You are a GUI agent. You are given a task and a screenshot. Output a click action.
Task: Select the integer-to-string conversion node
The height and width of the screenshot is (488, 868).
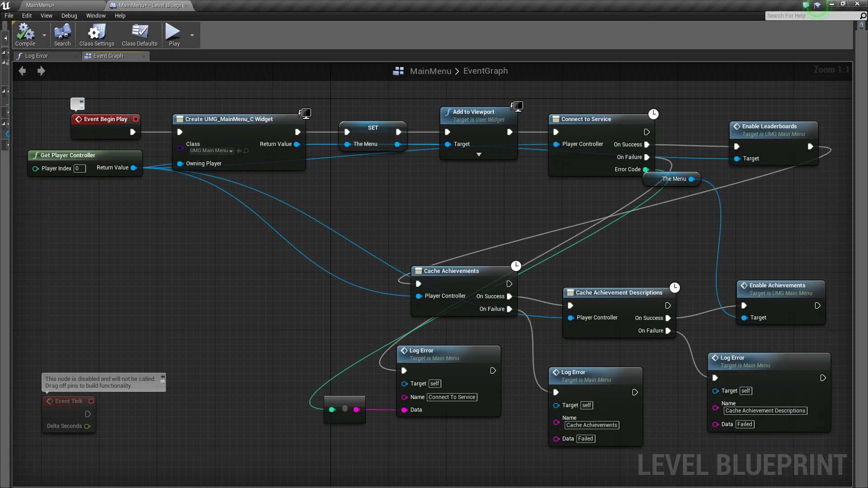tap(344, 409)
